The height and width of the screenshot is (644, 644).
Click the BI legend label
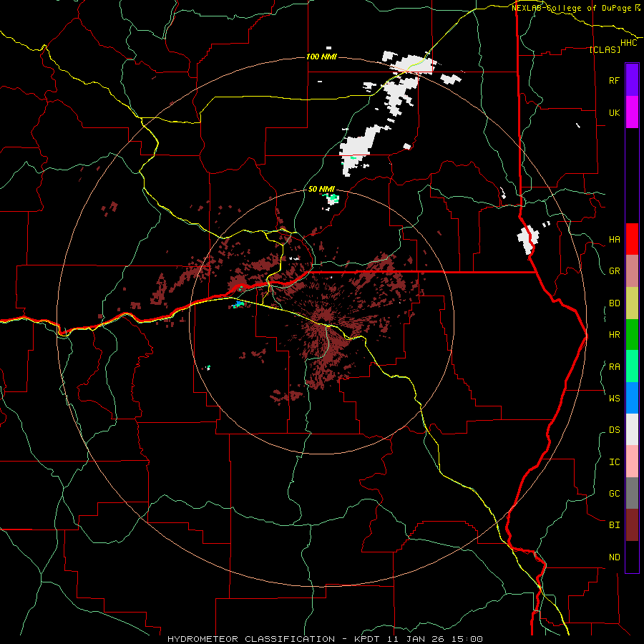[x=614, y=525]
